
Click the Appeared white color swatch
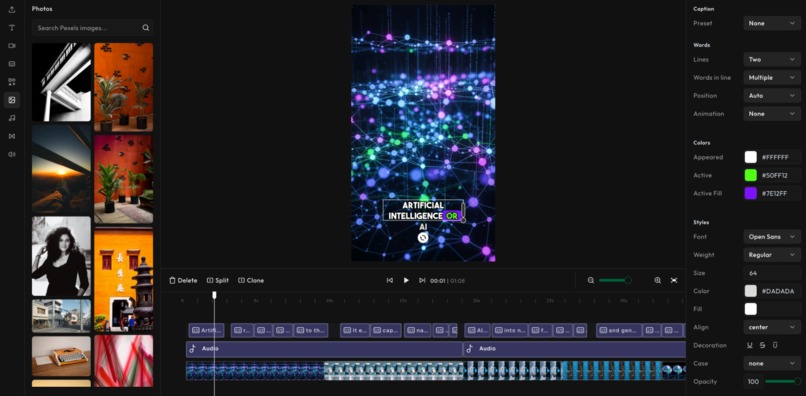point(750,157)
